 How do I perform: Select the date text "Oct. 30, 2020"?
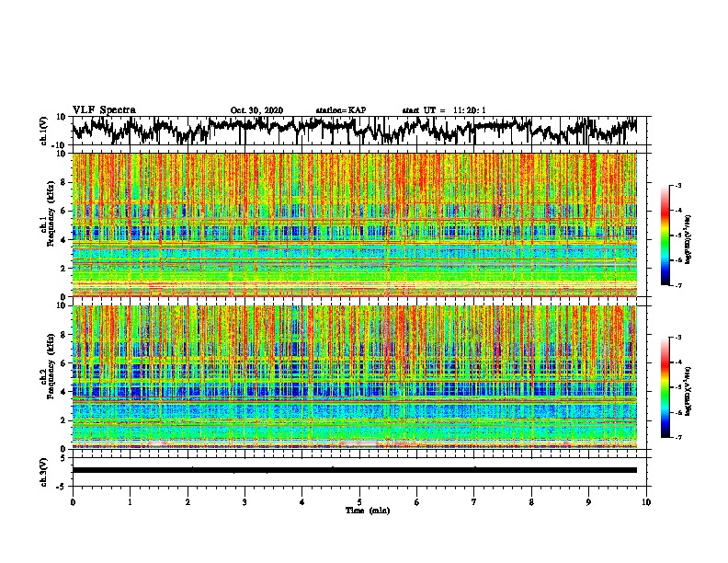pos(256,110)
